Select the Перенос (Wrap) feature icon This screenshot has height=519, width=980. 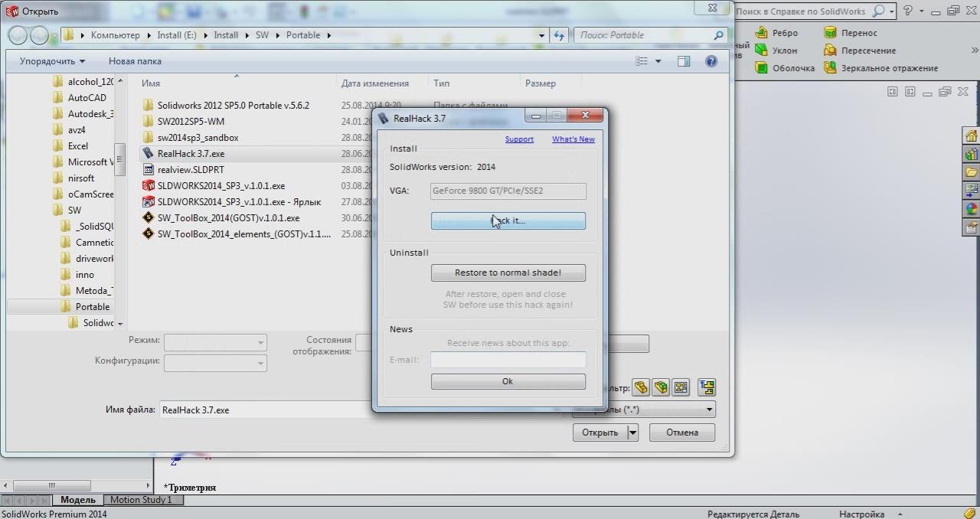[830, 33]
